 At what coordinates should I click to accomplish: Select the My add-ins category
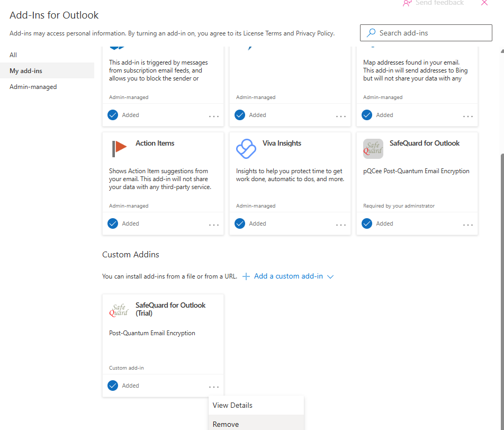(x=47, y=71)
